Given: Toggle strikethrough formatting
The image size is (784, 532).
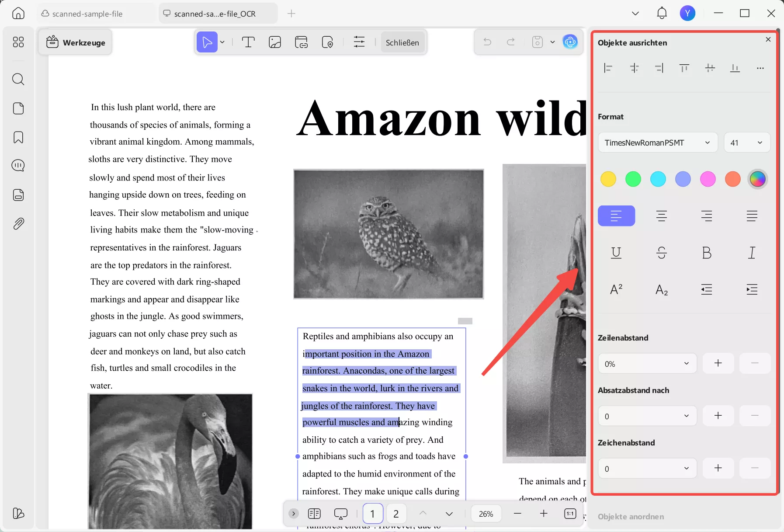Looking at the screenshot, I should [x=662, y=253].
